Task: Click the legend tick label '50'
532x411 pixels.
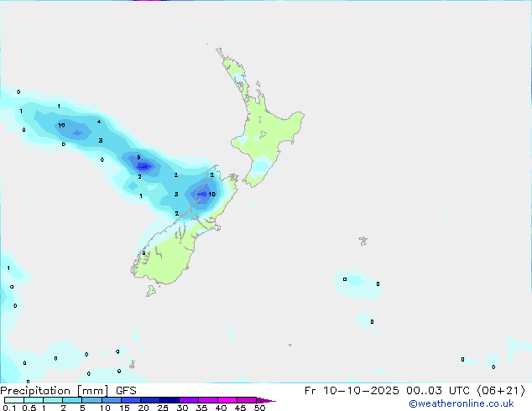Action: pyautogui.click(x=259, y=408)
